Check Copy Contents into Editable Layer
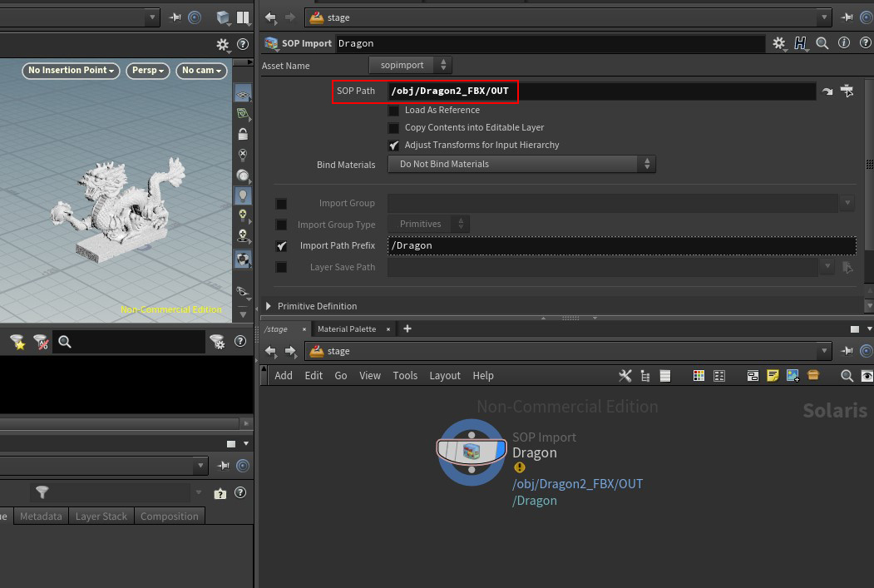Image resolution: width=874 pixels, height=588 pixels. coord(393,127)
